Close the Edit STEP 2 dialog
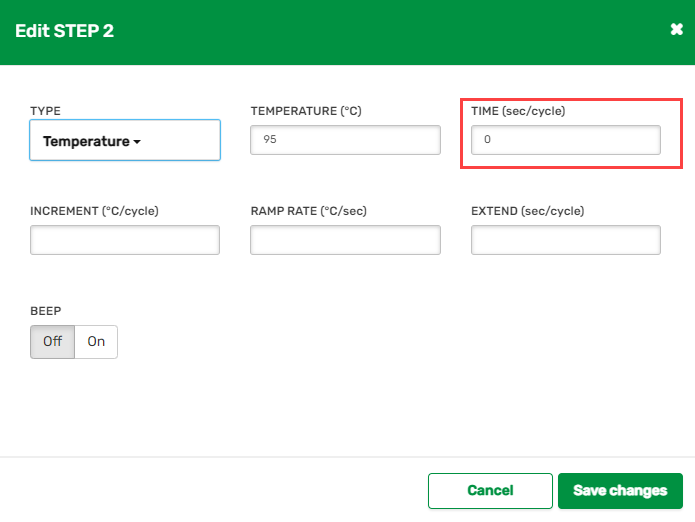Viewport: 695px width, 522px height. point(676,30)
